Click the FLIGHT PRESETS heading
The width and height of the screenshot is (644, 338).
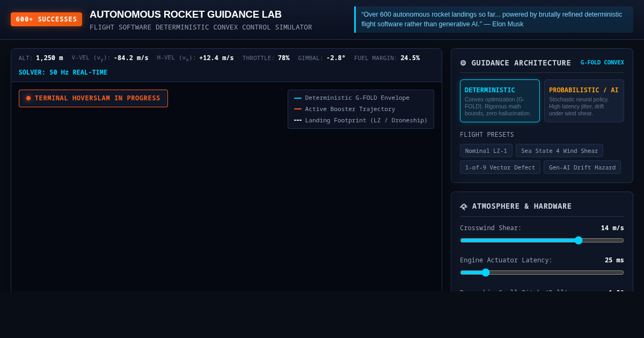(487, 135)
